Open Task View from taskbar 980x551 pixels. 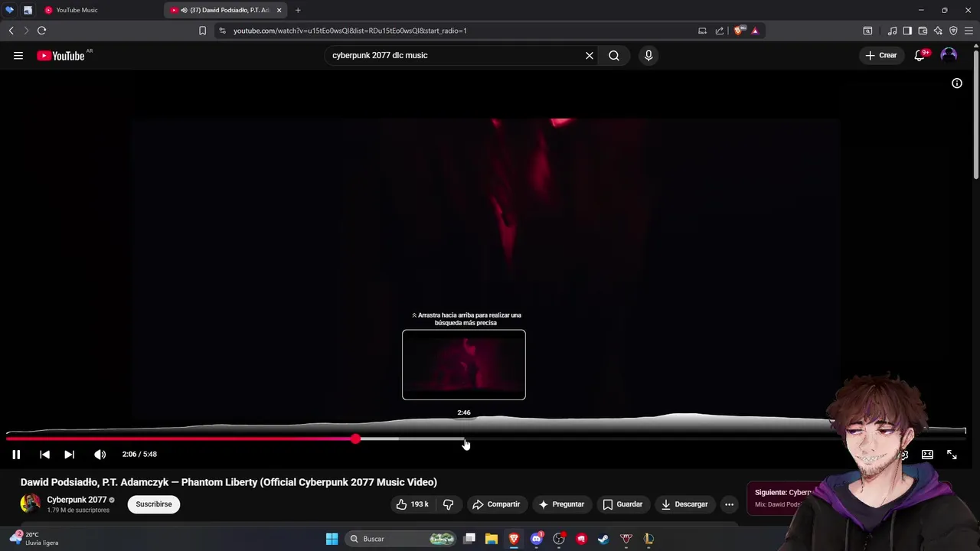point(469,539)
